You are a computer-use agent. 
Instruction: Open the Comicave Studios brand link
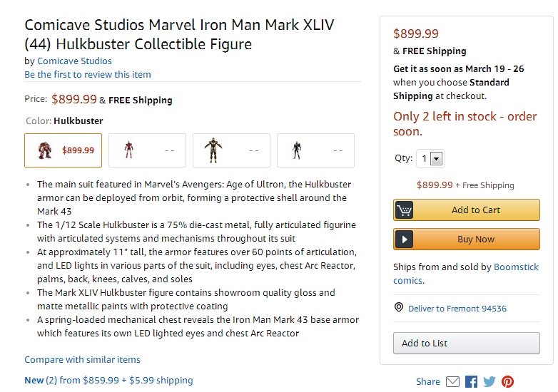[x=74, y=61]
